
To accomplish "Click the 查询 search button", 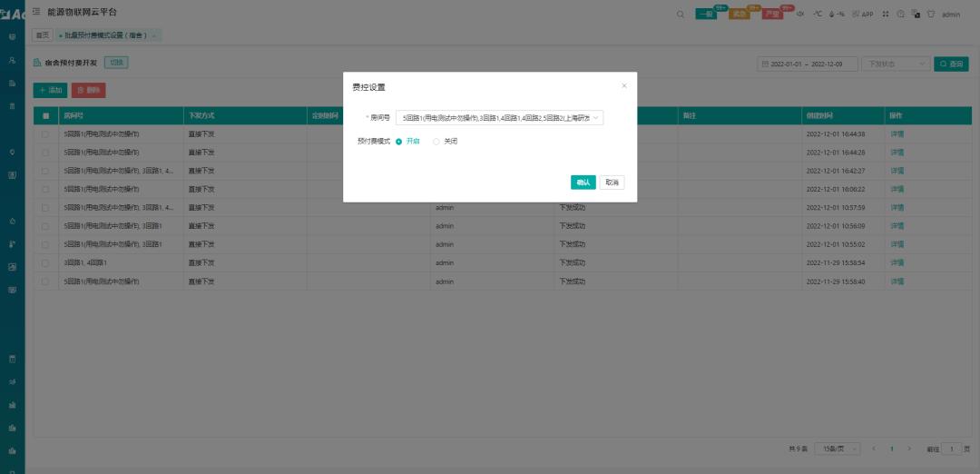I will [951, 64].
